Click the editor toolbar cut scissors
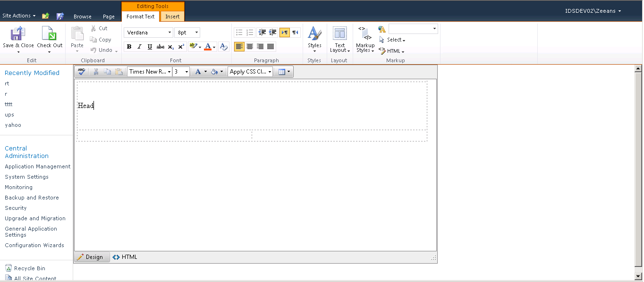Image resolution: width=644 pixels, height=282 pixels. pos(96,72)
